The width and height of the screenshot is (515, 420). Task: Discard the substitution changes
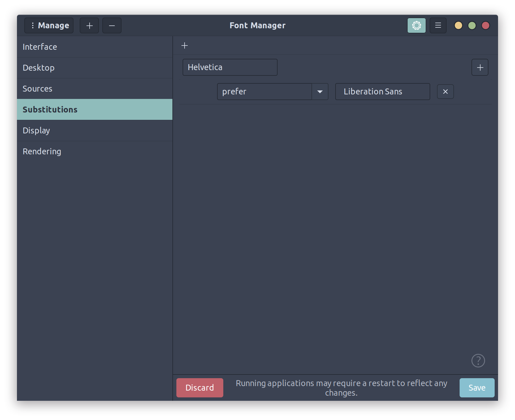(200, 388)
